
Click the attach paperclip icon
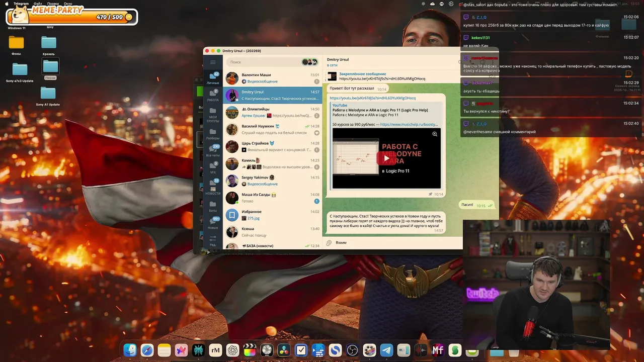[329, 243]
